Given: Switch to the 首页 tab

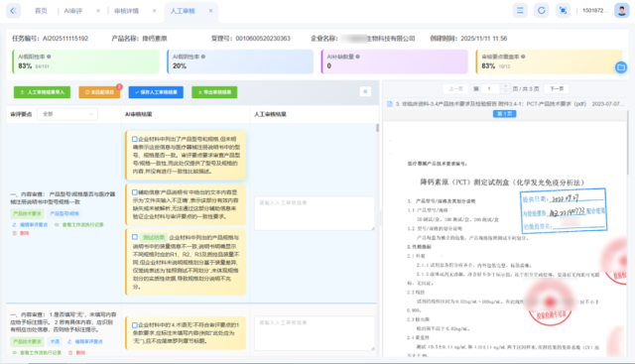Looking at the screenshot, I should tap(41, 11).
